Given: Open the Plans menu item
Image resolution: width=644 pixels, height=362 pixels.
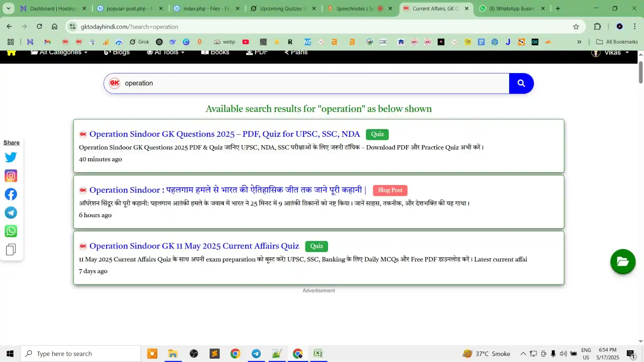Looking at the screenshot, I should click(x=296, y=52).
